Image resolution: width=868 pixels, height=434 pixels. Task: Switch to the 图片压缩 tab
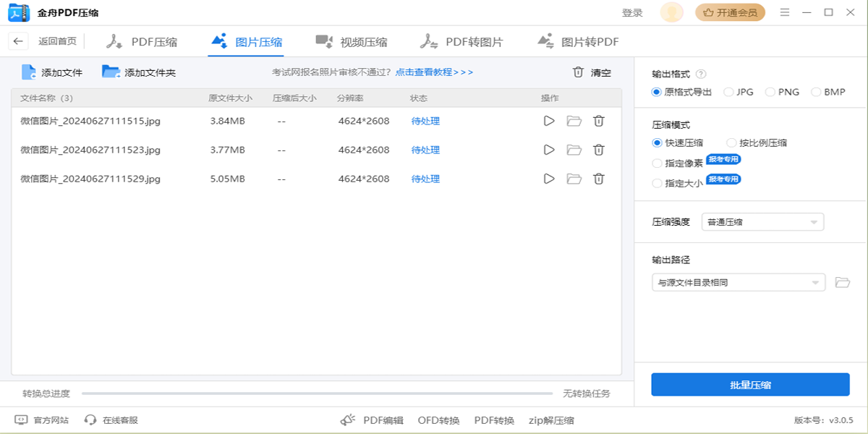click(x=246, y=42)
